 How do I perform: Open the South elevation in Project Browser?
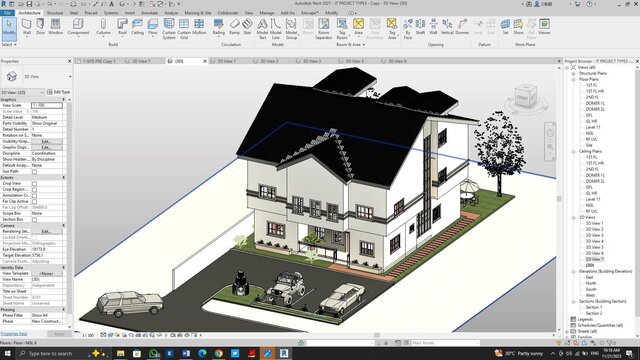591,289
